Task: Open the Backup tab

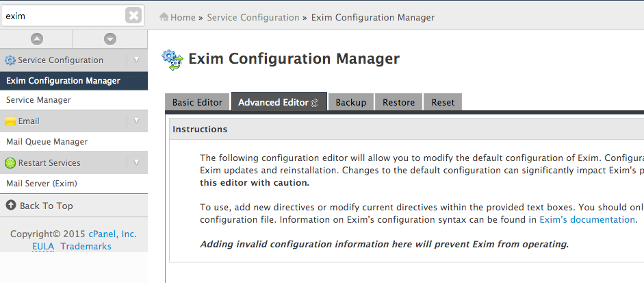Action: 351,102
